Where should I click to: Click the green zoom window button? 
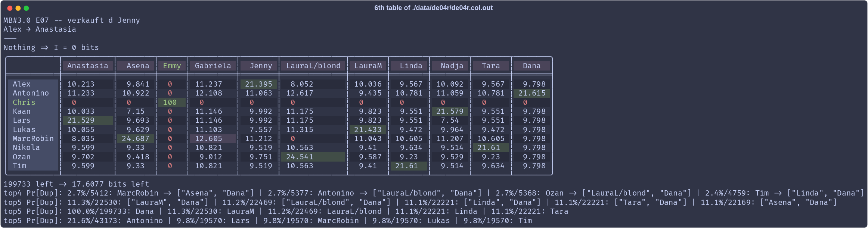click(x=26, y=8)
